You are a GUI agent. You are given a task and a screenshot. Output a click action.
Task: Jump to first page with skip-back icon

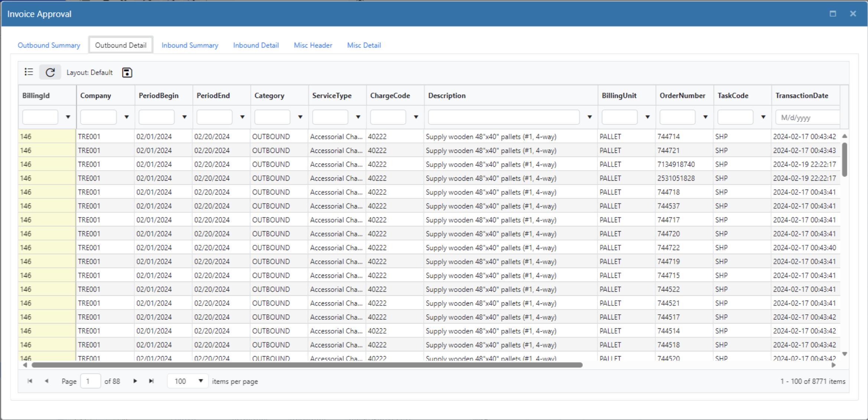(30, 381)
